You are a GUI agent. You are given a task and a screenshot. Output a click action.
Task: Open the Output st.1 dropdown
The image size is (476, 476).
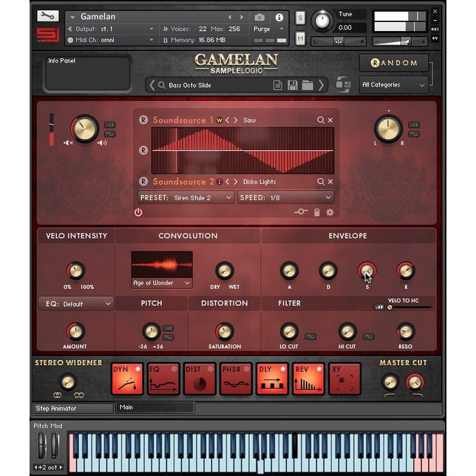coord(111,29)
